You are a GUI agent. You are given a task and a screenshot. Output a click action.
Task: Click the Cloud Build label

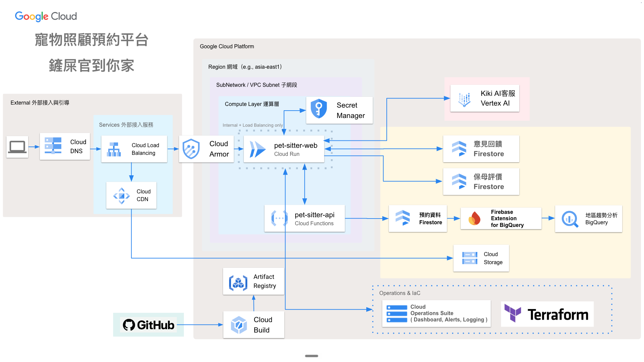(263, 325)
